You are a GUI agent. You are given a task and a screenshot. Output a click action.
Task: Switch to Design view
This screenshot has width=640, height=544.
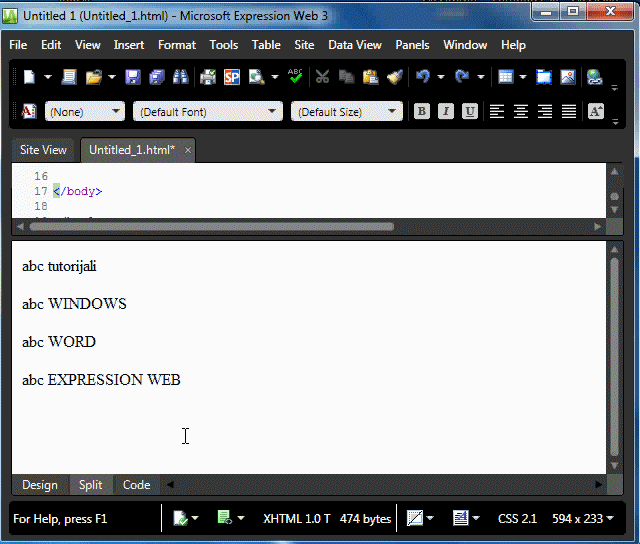click(x=40, y=485)
